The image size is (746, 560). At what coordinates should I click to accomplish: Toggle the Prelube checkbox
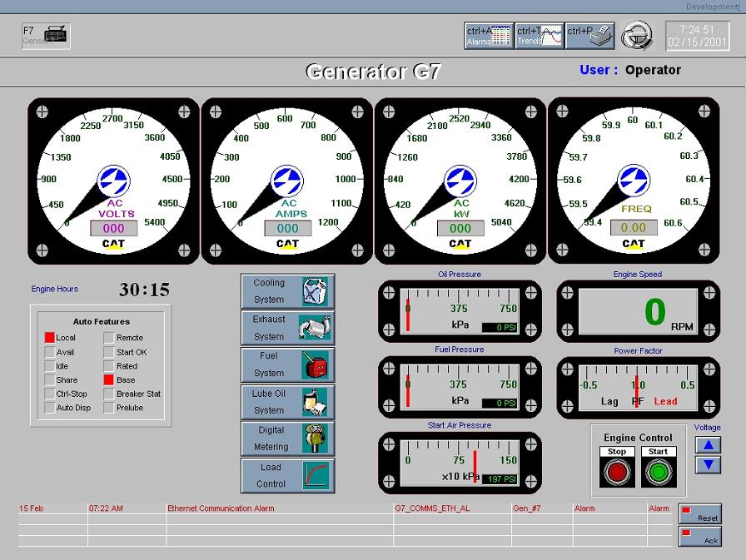point(108,408)
